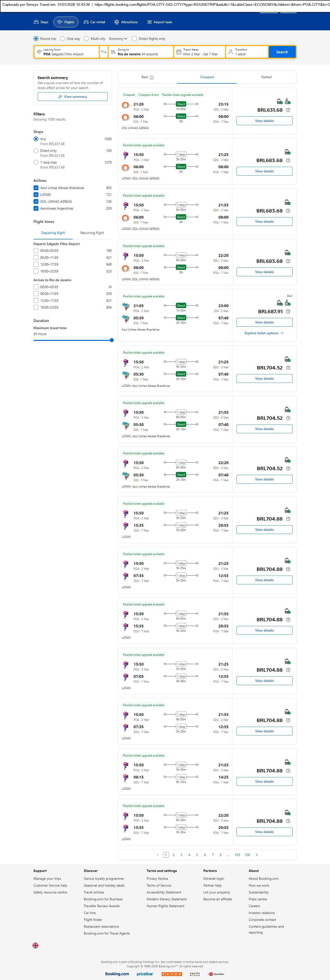Click the help icon beside BRL687.91 price
This screenshot has height=980, width=330.
[288, 312]
